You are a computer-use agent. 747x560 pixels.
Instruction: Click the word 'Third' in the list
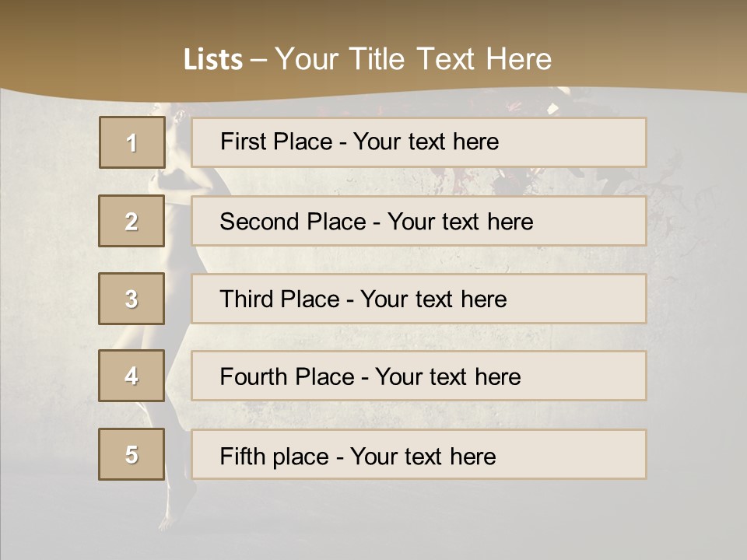click(247, 299)
